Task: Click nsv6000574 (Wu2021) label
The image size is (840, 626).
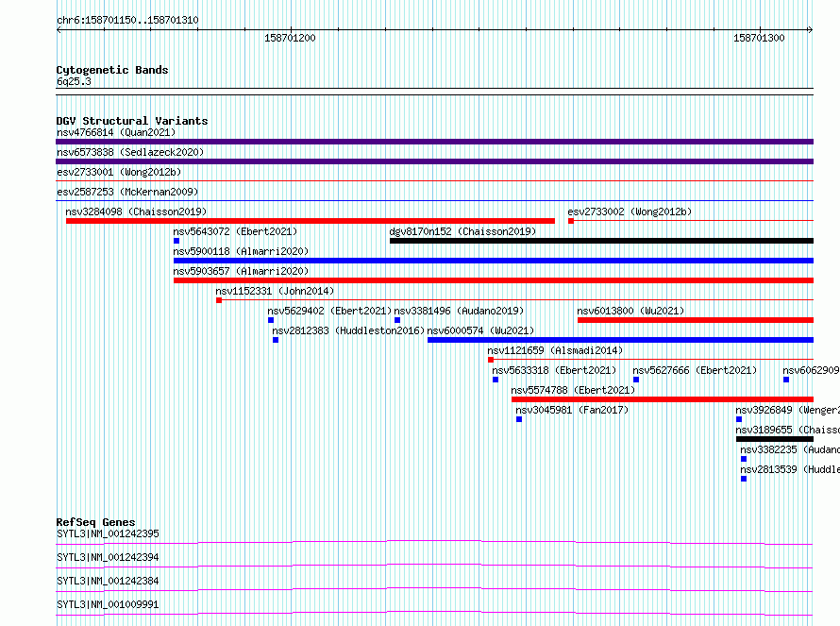Action: pos(480,330)
